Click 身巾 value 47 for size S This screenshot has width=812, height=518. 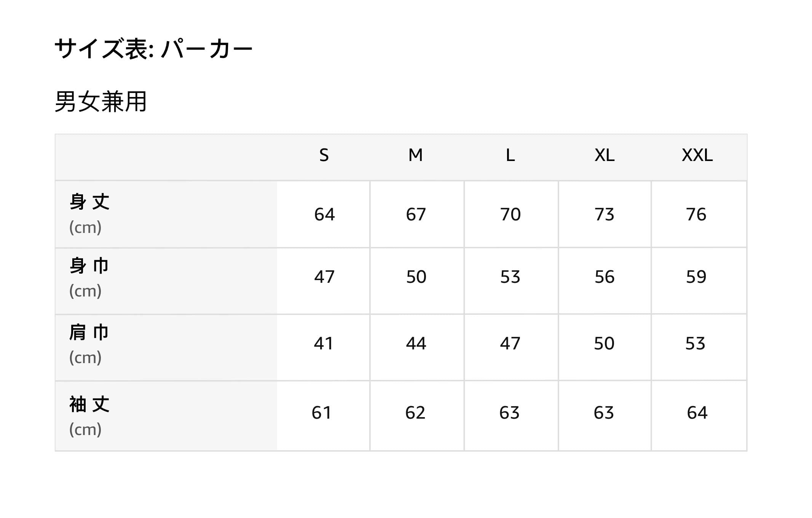pos(324,277)
